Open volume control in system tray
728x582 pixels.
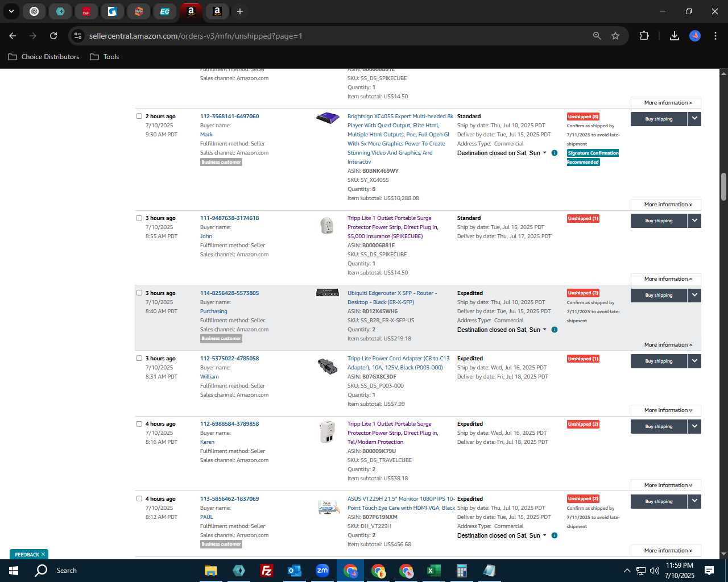tap(654, 571)
